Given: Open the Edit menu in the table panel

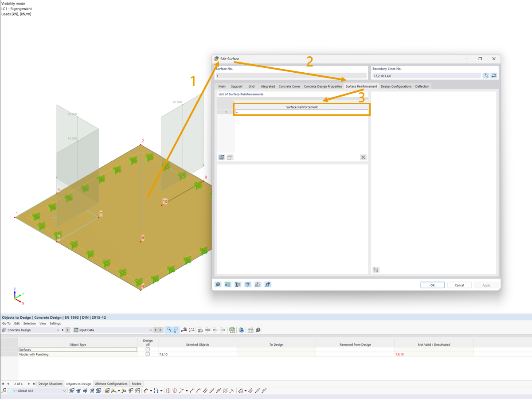Looking at the screenshot, I should (x=17, y=324).
